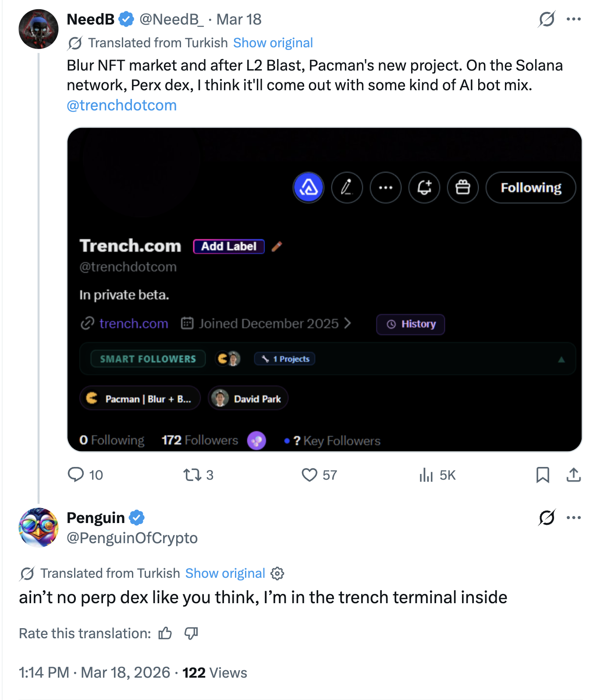Click the gift icon on Trench.com profile

coord(462,187)
